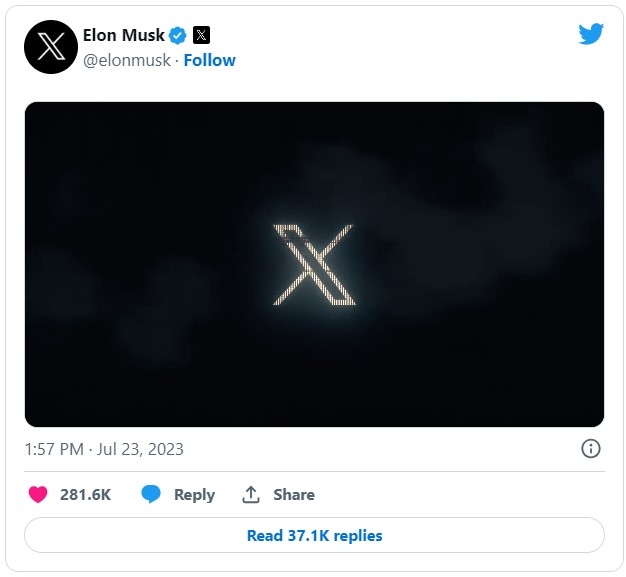Click the 1:57 PM time text

tap(54, 449)
